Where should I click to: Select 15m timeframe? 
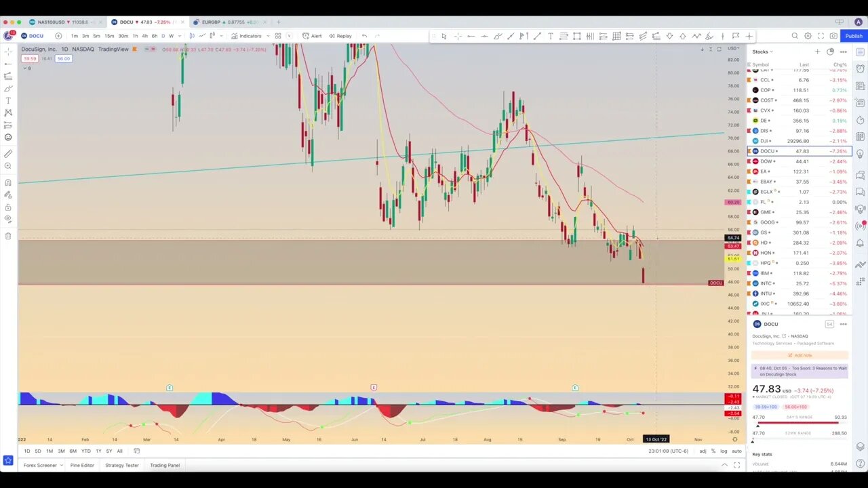click(108, 36)
